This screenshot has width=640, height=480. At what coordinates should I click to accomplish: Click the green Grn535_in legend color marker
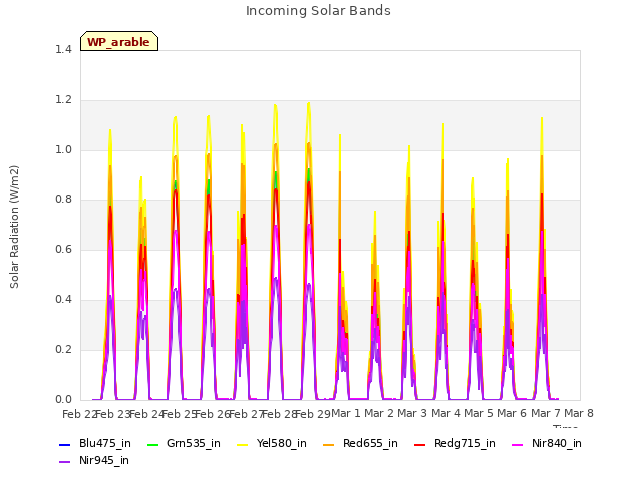pyautogui.click(x=152, y=444)
